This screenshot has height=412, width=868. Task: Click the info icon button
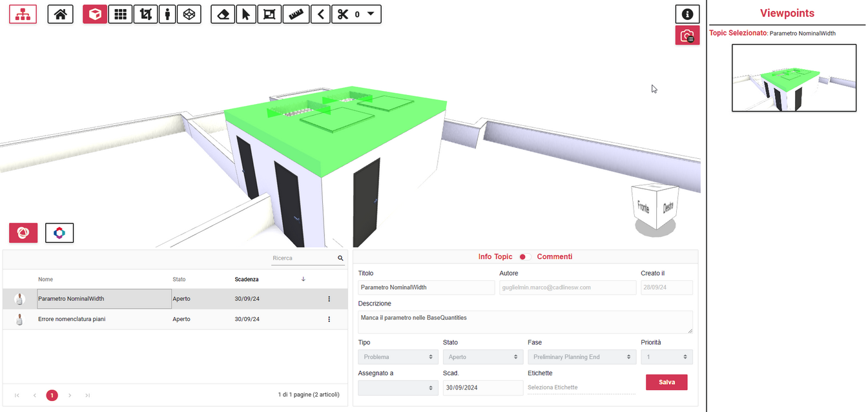[x=687, y=14]
